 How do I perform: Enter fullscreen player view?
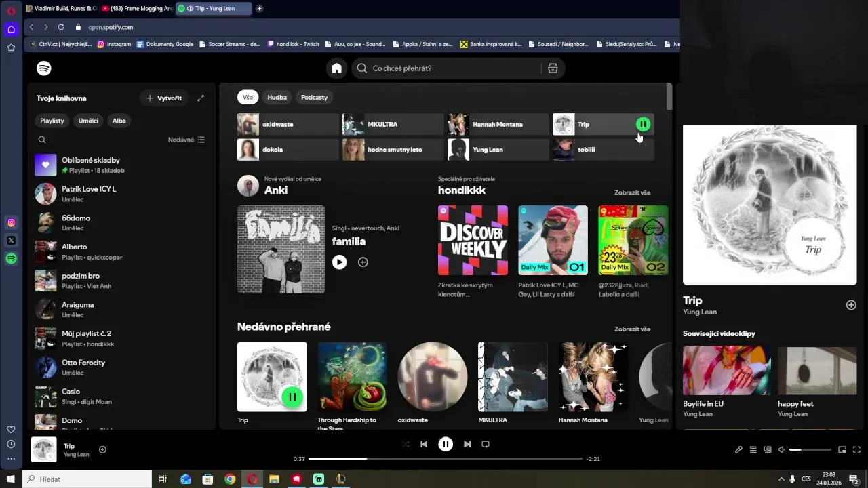tap(856, 449)
